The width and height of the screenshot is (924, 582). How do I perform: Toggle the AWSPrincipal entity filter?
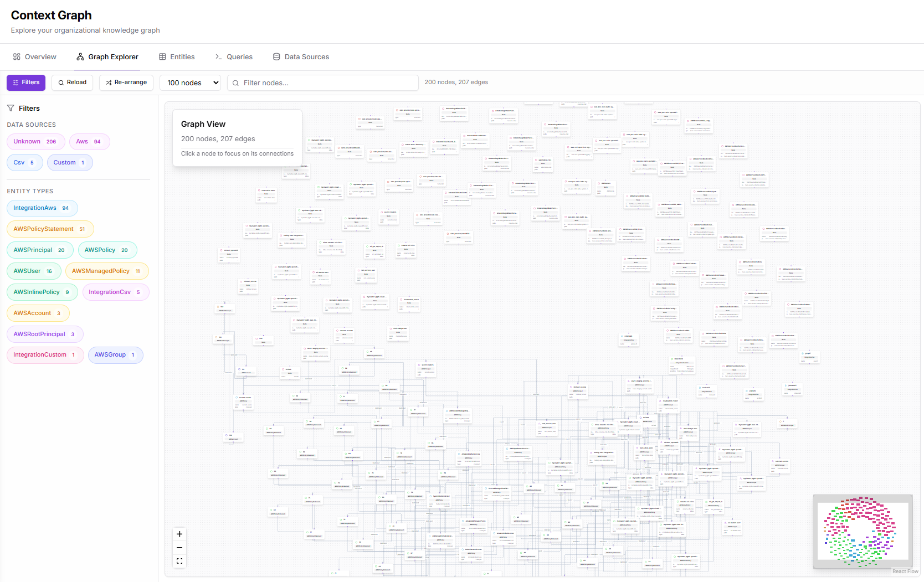(x=40, y=250)
